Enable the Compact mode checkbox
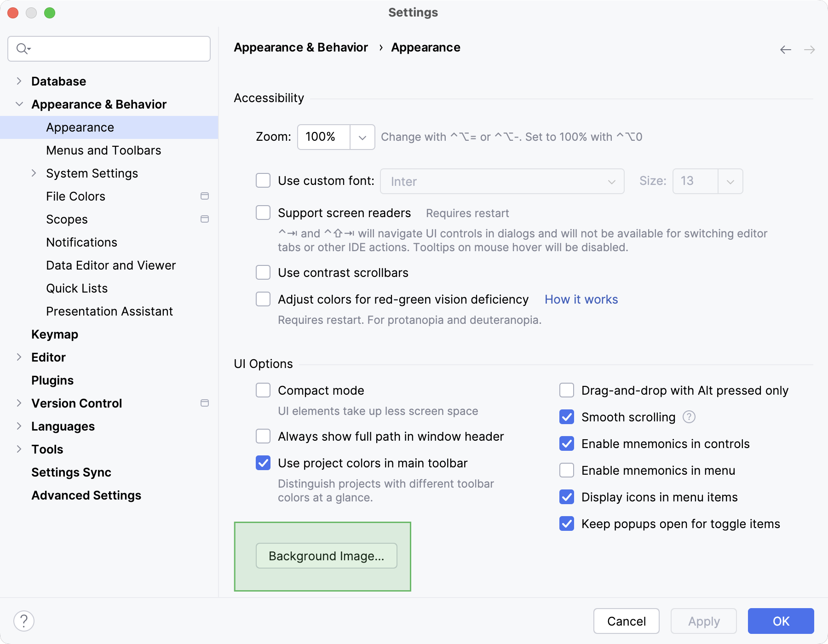Viewport: 828px width, 644px height. (263, 390)
